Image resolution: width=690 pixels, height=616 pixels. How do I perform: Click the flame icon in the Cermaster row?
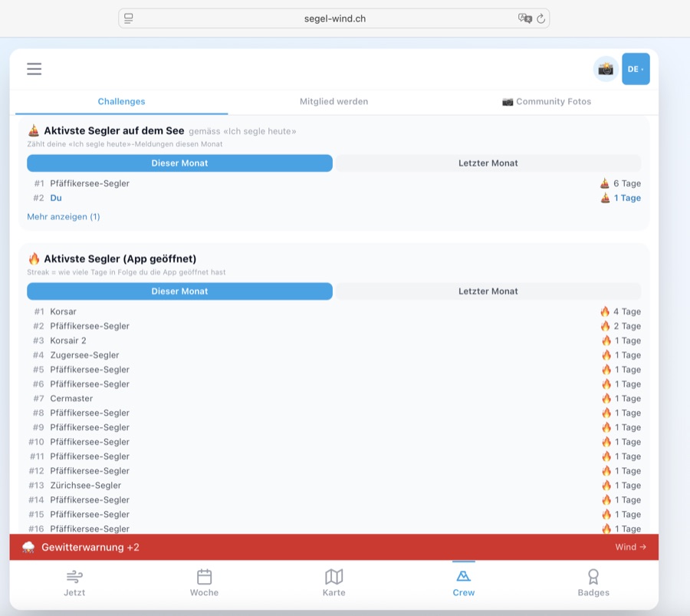(606, 398)
